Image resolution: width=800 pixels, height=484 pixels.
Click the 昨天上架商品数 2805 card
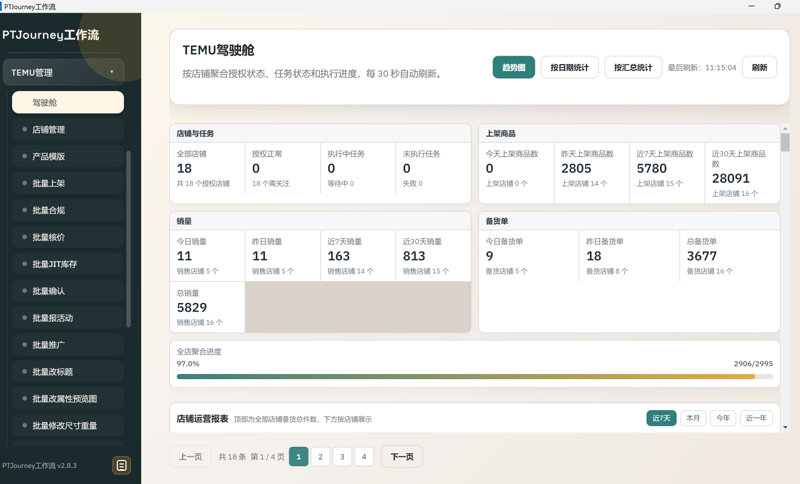pos(592,173)
